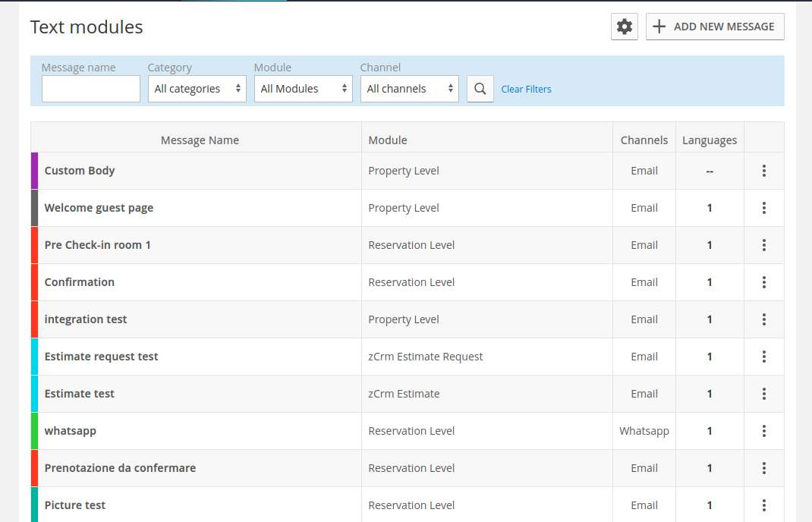The image size is (812, 522).
Task: Click the Add New Message button
Action: click(715, 27)
